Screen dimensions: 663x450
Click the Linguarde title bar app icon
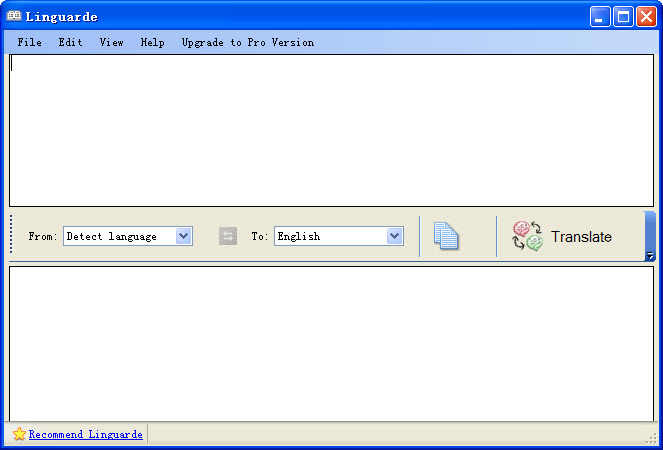point(14,16)
